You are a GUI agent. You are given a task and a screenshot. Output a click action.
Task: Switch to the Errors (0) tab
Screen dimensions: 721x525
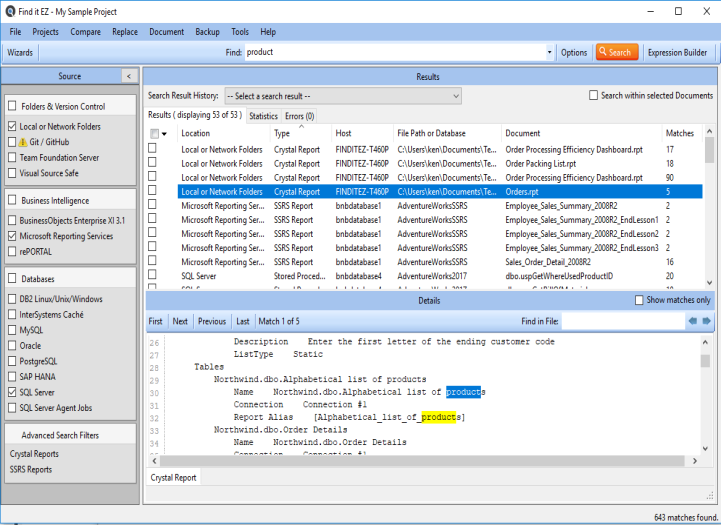pyautogui.click(x=299, y=116)
